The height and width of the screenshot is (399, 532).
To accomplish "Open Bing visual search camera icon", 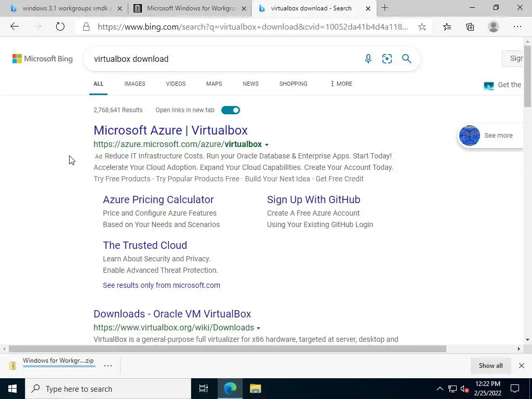I will point(387,59).
